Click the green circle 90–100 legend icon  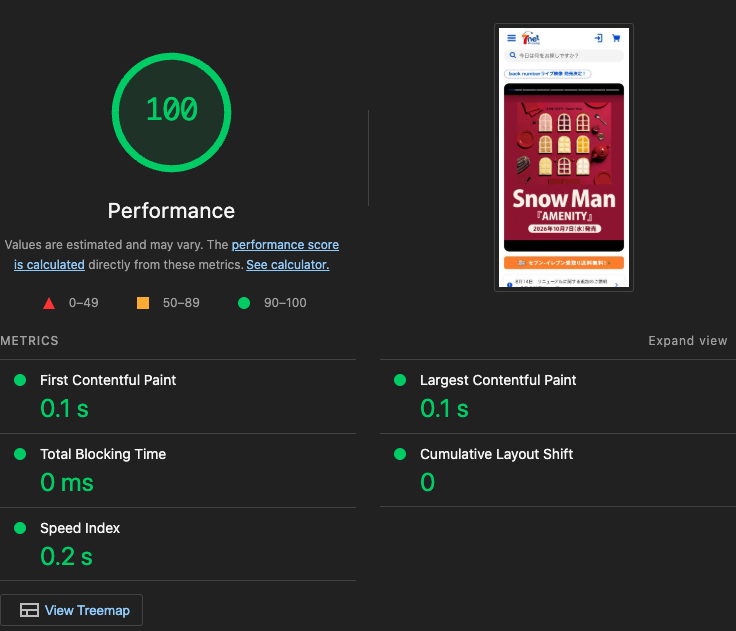244,303
